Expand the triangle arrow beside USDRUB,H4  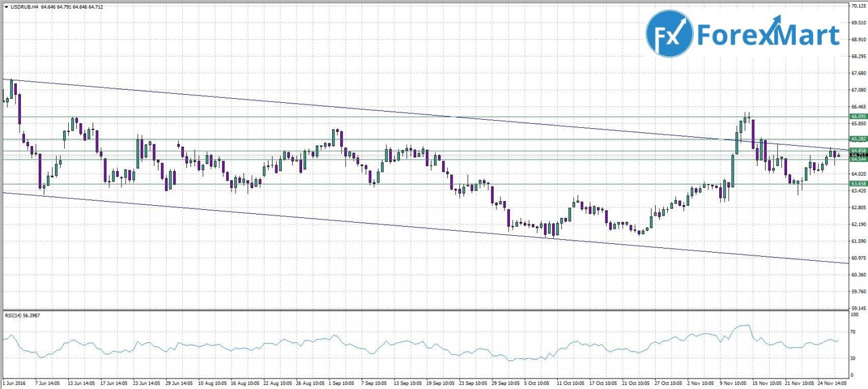[6, 7]
